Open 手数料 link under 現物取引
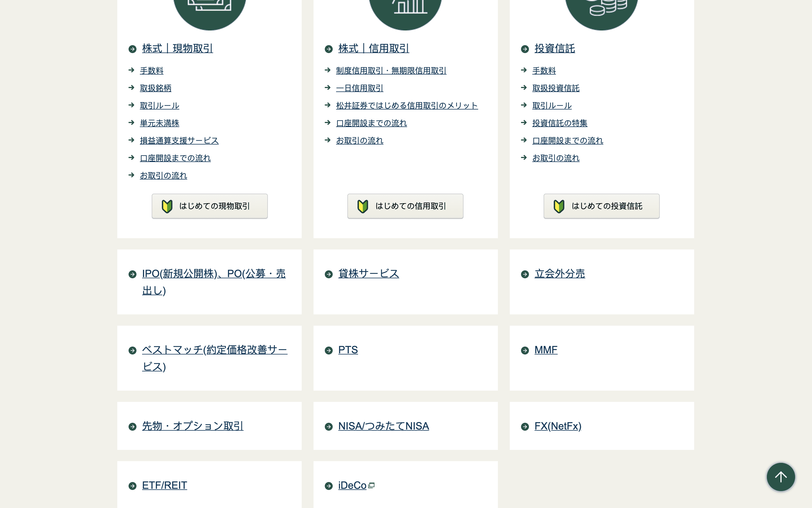This screenshot has width=812, height=508. (152, 71)
